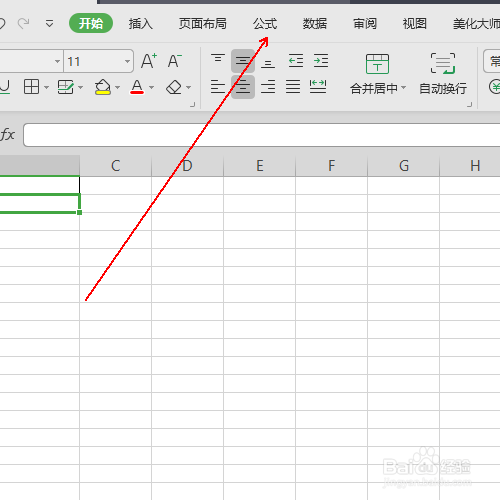
Task: Apply red font color A
Action: pyautogui.click(x=137, y=87)
